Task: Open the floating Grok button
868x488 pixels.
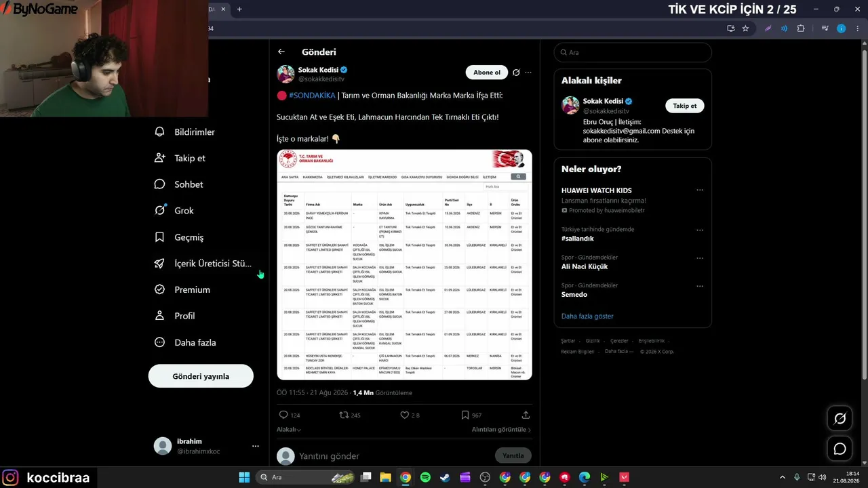Action: tap(840, 419)
